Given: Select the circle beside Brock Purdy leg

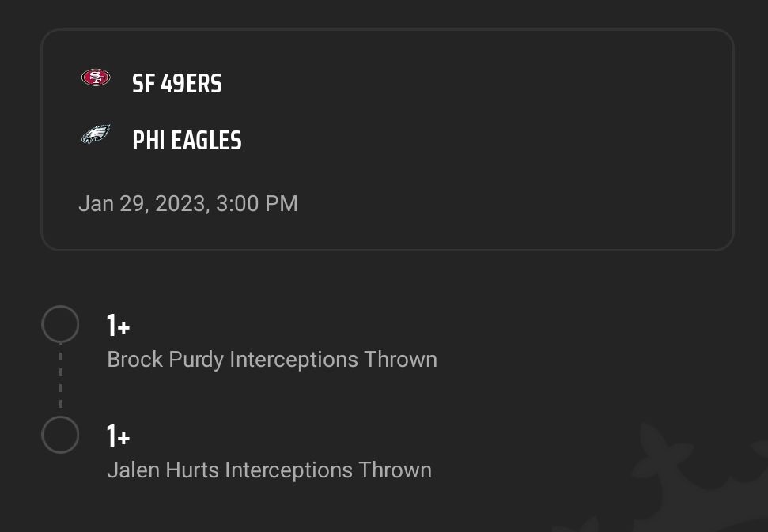Looking at the screenshot, I should tap(60, 324).
